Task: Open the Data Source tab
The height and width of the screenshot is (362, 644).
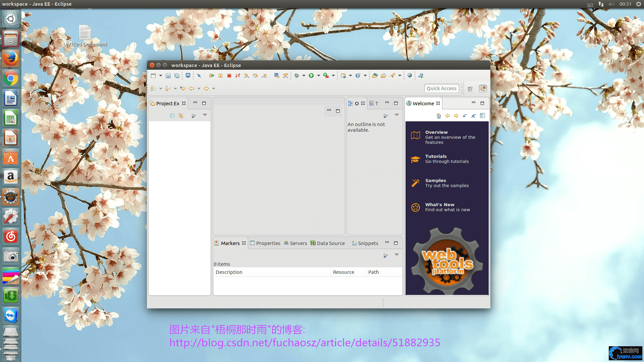Action: (x=328, y=243)
